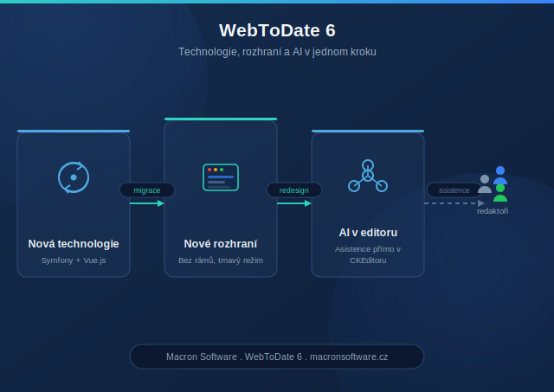Image resolution: width=554 pixels, height=392 pixels.
Task: Click the 'Nová technologie' heading
Action: pyautogui.click(x=74, y=244)
